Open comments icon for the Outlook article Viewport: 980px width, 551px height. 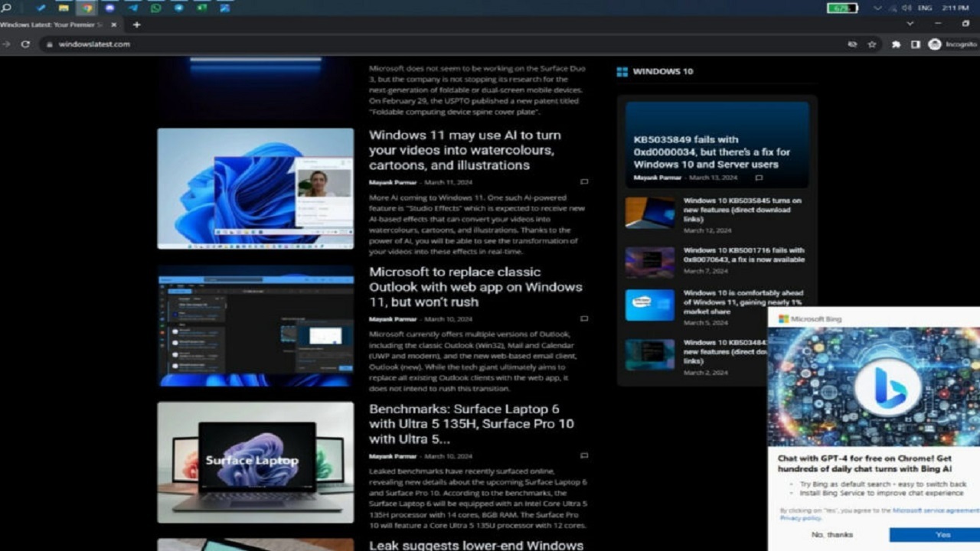click(584, 318)
